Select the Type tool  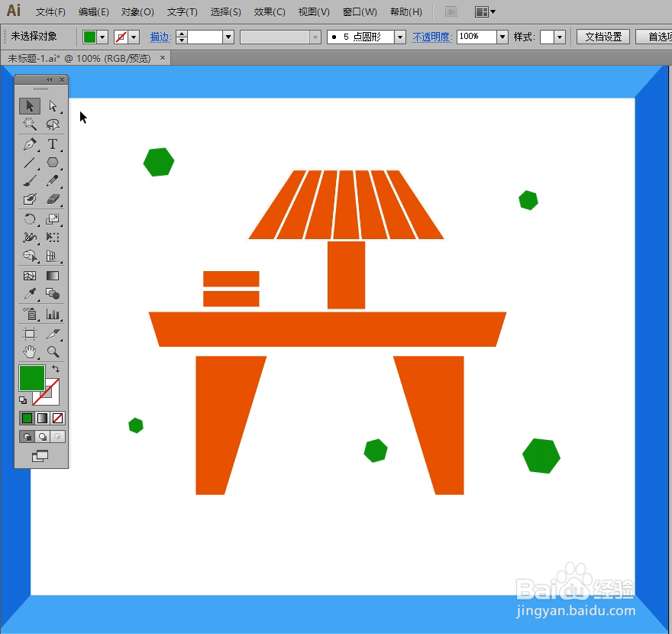tap(53, 144)
